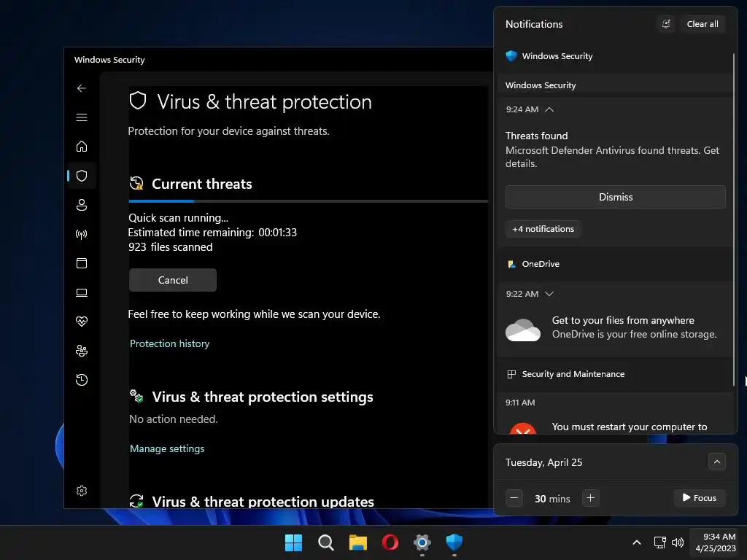
Task: Open Settings app from the taskbar
Action: (x=422, y=542)
